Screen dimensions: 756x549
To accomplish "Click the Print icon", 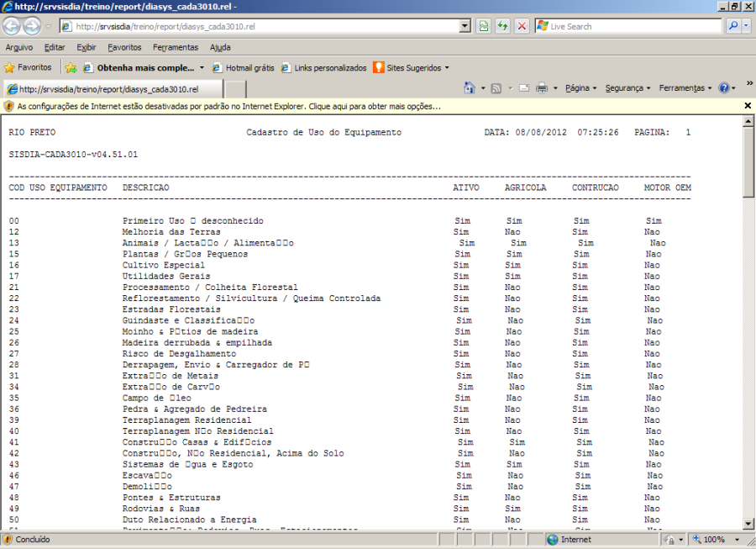I will click(x=542, y=87).
